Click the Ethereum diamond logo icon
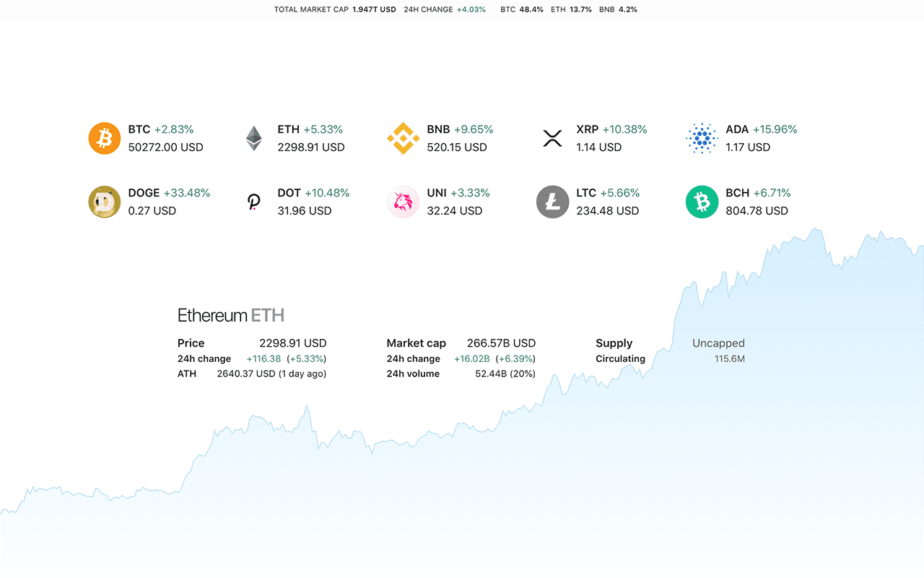This screenshot has height=578, width=924. [x=254, y=138]
